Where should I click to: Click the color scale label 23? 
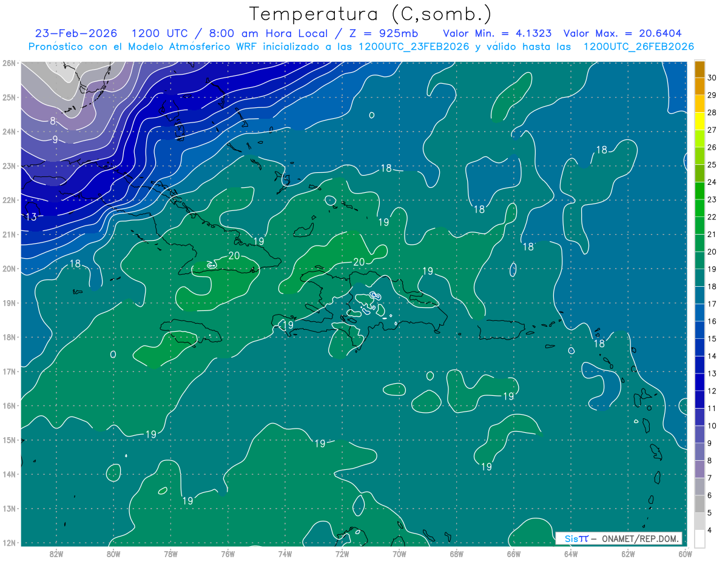[712, 199]
